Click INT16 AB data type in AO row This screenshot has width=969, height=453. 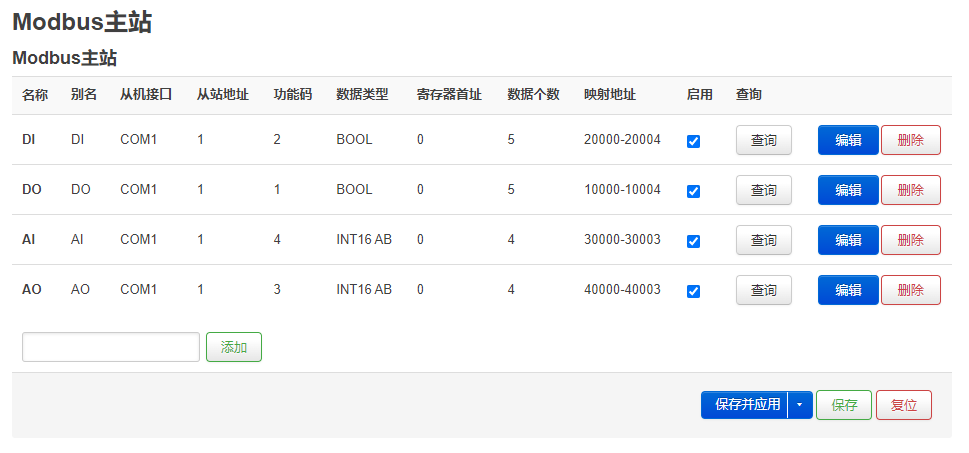point(364,289)
